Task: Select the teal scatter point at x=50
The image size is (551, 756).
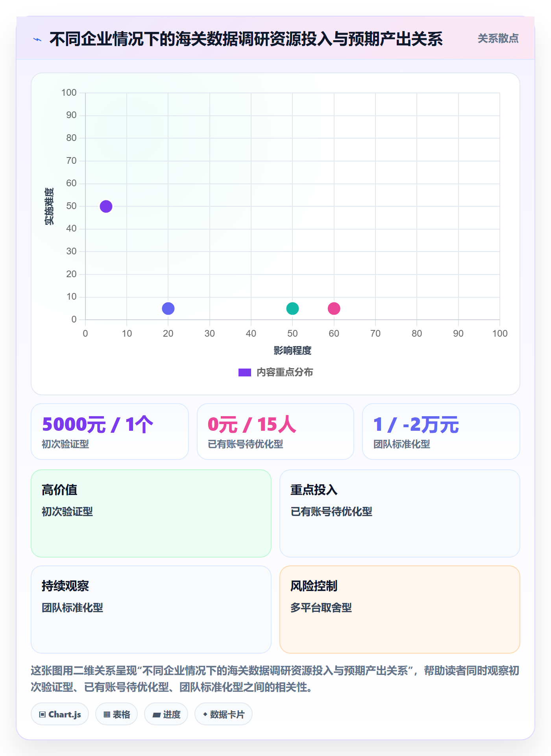Action: [x=292, y=308]
